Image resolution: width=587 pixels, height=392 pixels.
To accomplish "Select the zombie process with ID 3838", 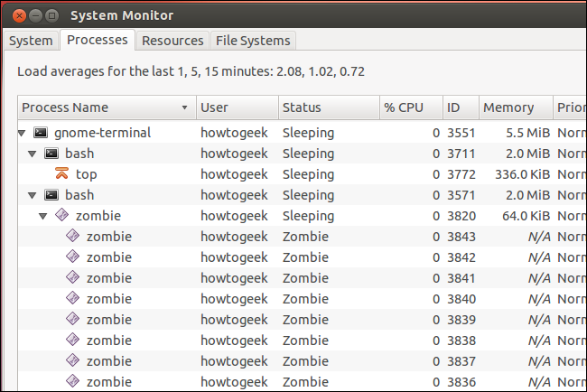I will (109, 341).
